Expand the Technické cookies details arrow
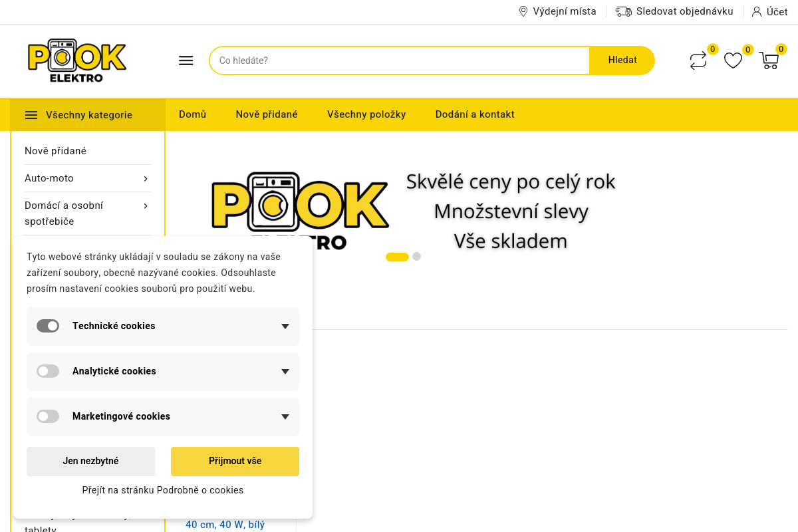 (285, 326)
